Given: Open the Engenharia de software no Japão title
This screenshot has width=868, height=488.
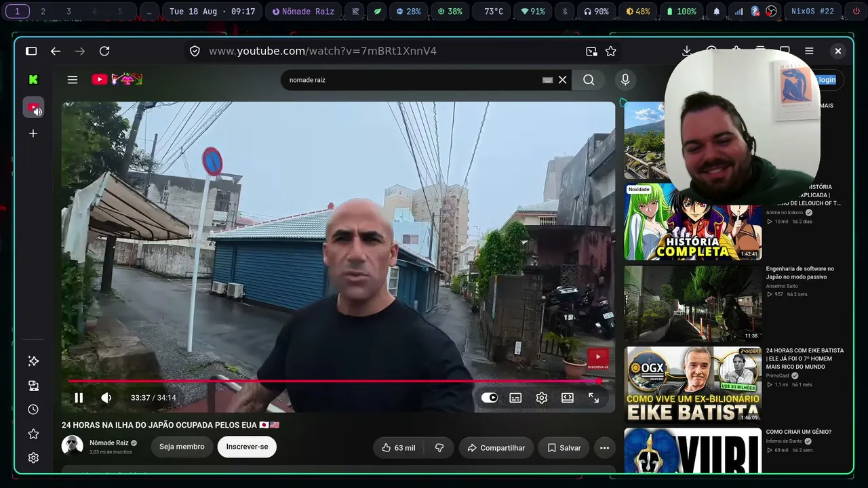Looking at the screenshot, I should 800,272.
